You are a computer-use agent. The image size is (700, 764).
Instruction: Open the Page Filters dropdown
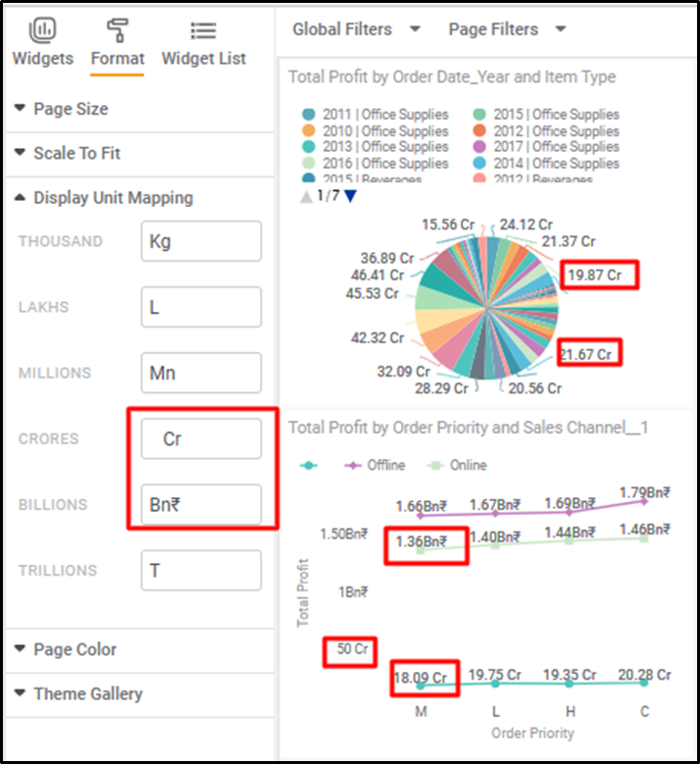pyautogui.click(x=507, y=29)
